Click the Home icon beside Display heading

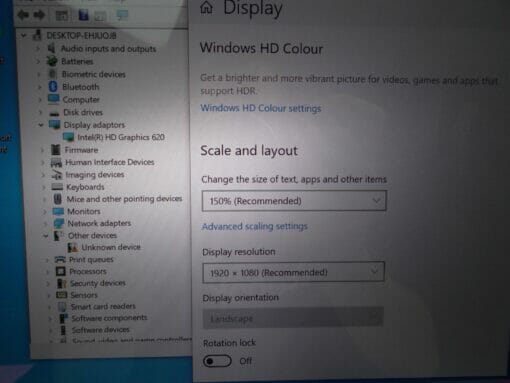(206, 7)
